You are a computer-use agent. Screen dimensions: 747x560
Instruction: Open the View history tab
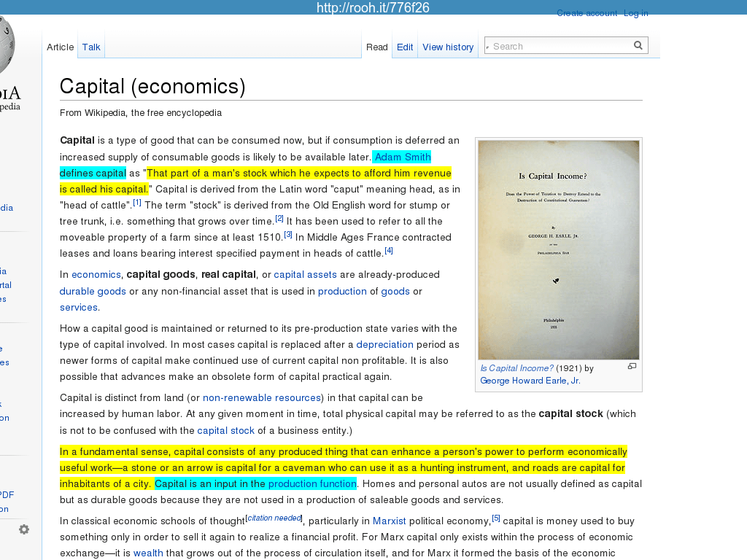[448, 47]
